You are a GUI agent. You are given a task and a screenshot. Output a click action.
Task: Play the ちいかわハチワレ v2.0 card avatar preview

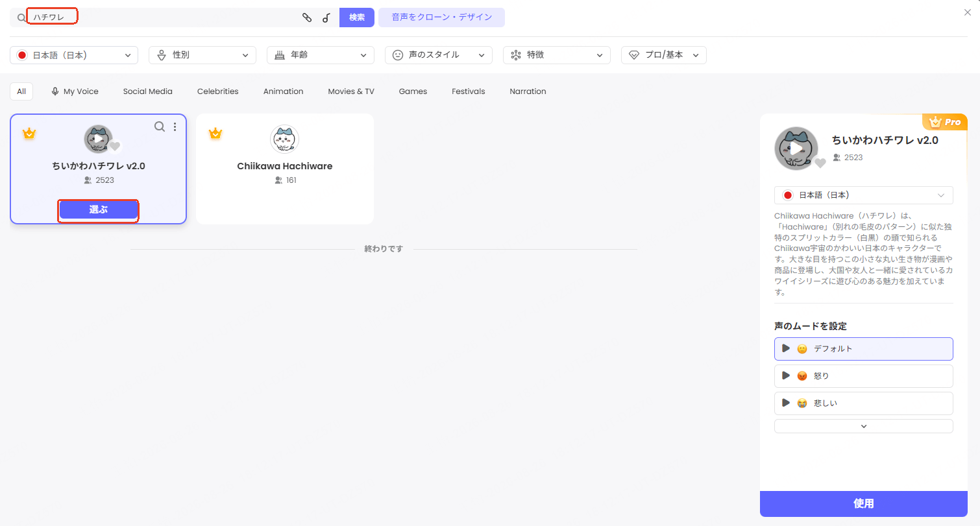[98, 139]
